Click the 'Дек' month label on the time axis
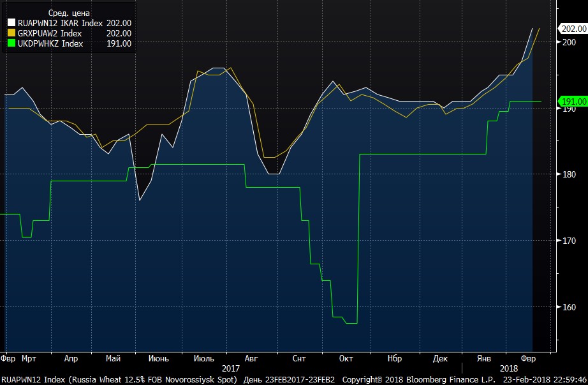This screenshot has height=385, width=588. [x=440, y=358]
